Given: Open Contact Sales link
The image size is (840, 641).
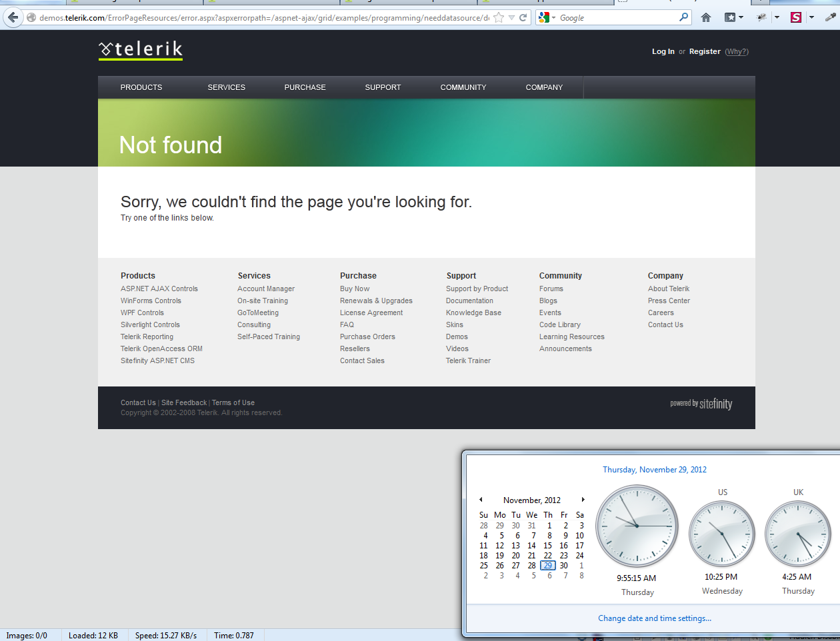Looking at the screenshot, I should [362, 360].
